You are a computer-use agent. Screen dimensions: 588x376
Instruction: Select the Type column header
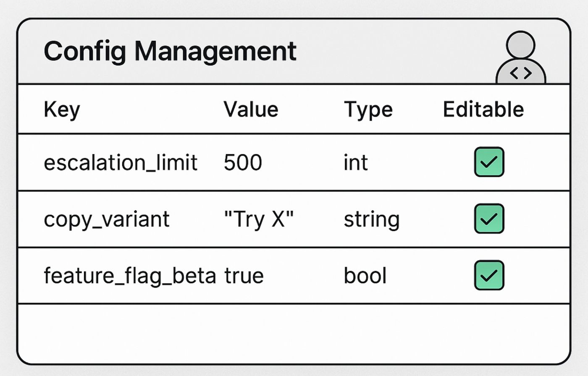[x=368, y=110]
